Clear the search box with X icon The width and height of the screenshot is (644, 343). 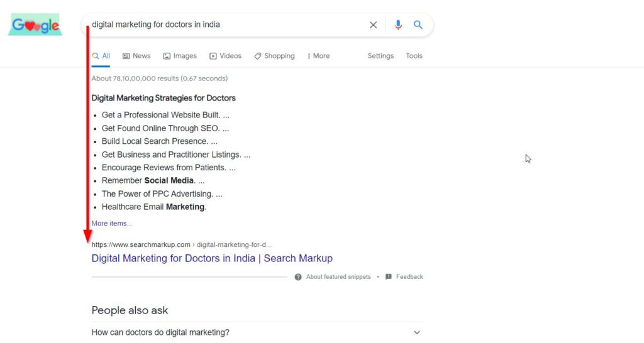click(373, 25)
